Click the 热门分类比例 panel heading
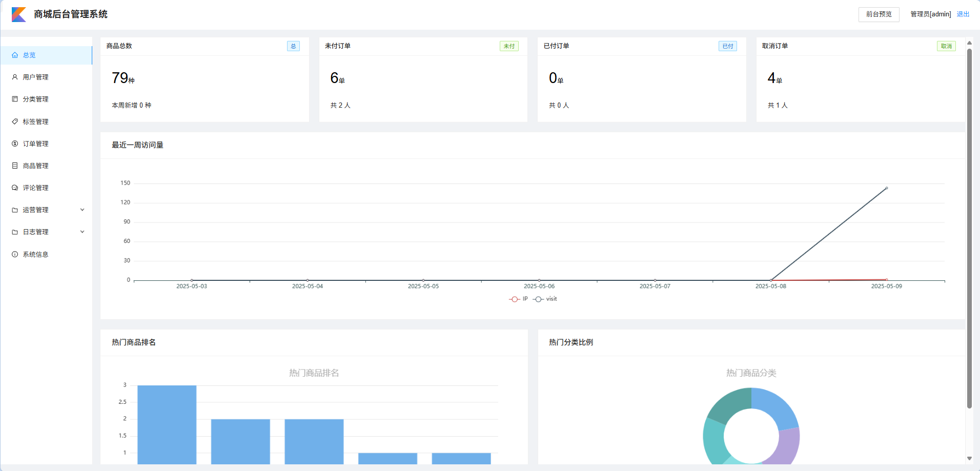This screenshot has height=471, width=980. (571, 342)
